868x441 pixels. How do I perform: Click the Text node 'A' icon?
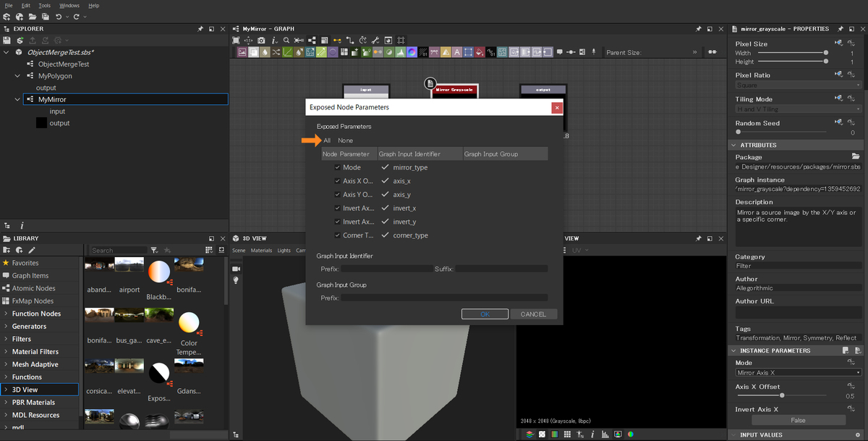click(x=456, y=52)
